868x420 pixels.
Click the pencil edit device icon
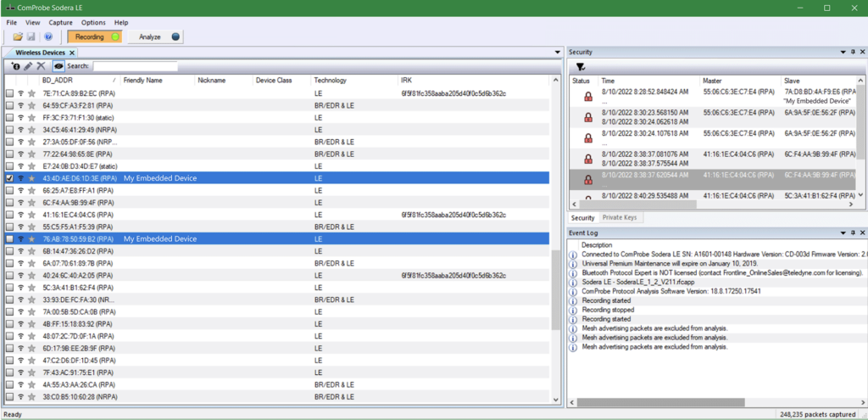click(x=28, y=66)
